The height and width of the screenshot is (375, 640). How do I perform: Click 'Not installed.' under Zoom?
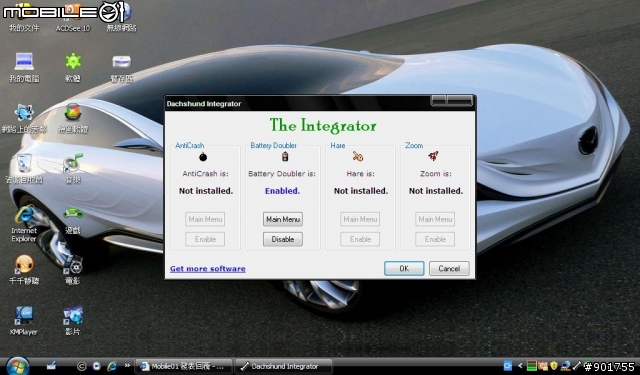(436, 191)
